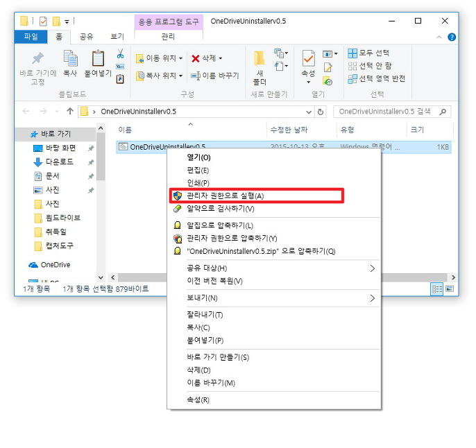Open the 삭제 dropdown arrow
The image size is (476, 448).
[x=221, y=58]
